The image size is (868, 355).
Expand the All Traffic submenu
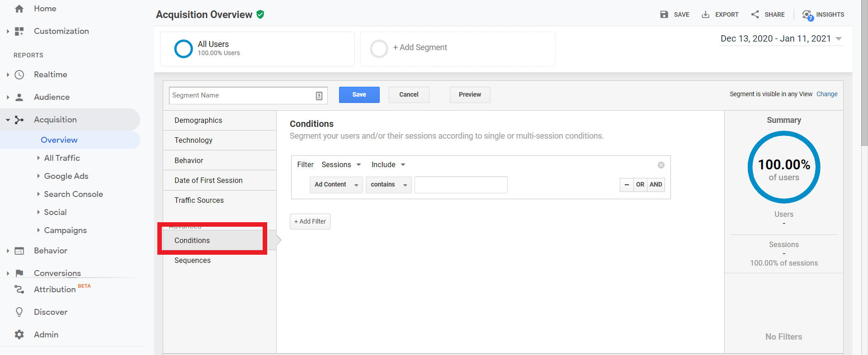point(38,158)
